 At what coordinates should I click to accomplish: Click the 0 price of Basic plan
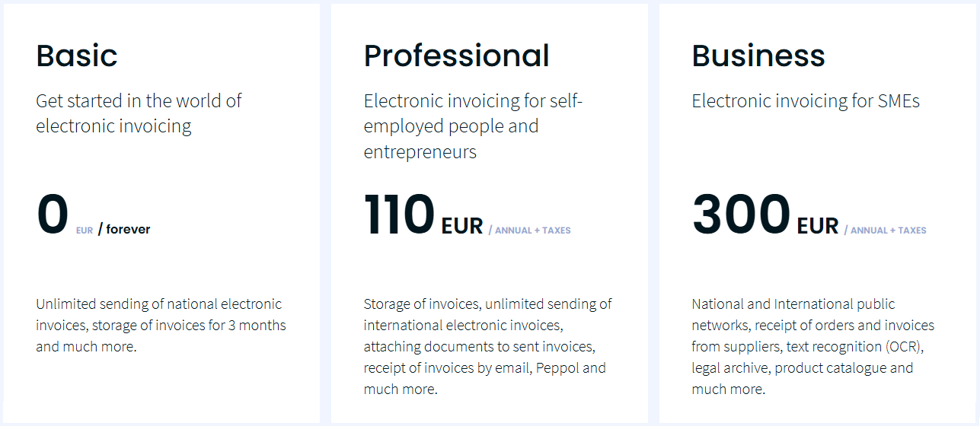[53, 215]
